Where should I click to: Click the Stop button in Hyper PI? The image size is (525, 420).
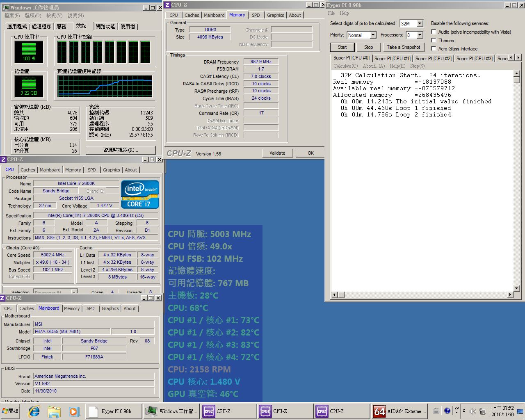pos(369,47)
